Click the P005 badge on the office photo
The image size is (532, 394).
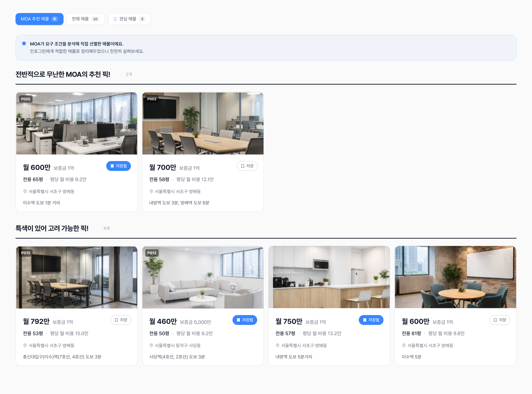coord(26,99)
